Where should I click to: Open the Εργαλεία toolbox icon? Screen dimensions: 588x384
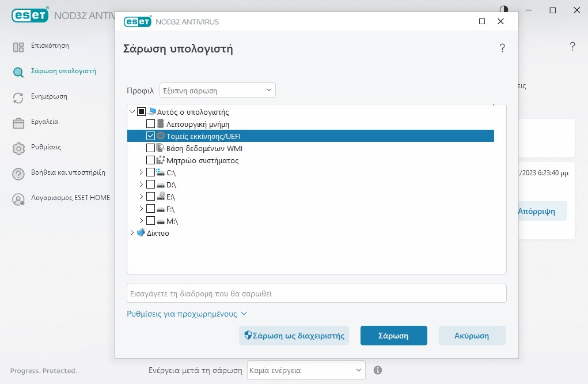[x=17, y=122]
